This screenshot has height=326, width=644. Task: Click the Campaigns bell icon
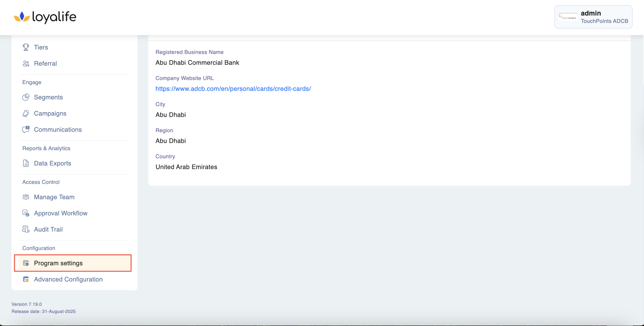tap(26, 113)
